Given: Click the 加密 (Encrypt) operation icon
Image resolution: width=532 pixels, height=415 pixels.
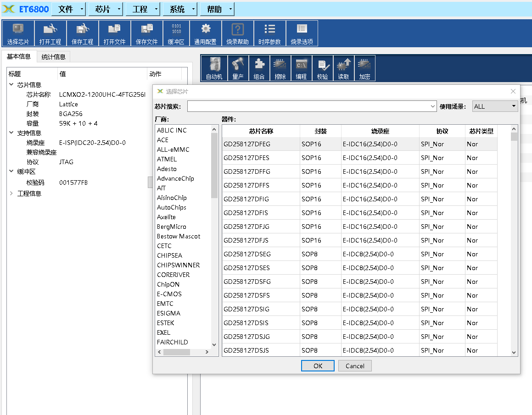Looking at the screenshot, I should tap(364, 68).
